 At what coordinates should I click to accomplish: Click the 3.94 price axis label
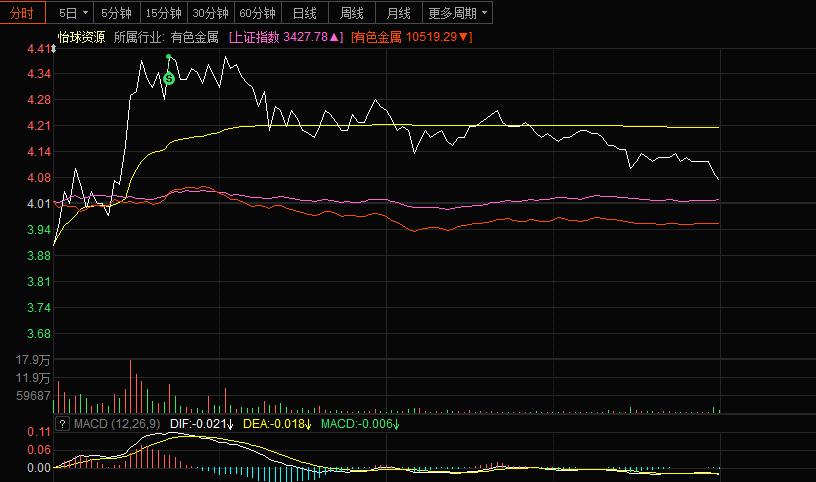[39, 230]
